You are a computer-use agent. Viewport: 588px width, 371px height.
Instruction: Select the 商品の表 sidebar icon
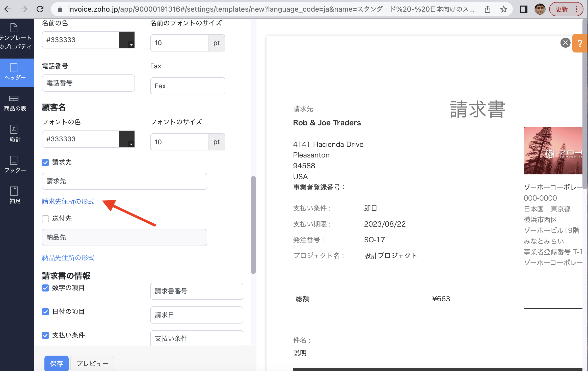15,103
